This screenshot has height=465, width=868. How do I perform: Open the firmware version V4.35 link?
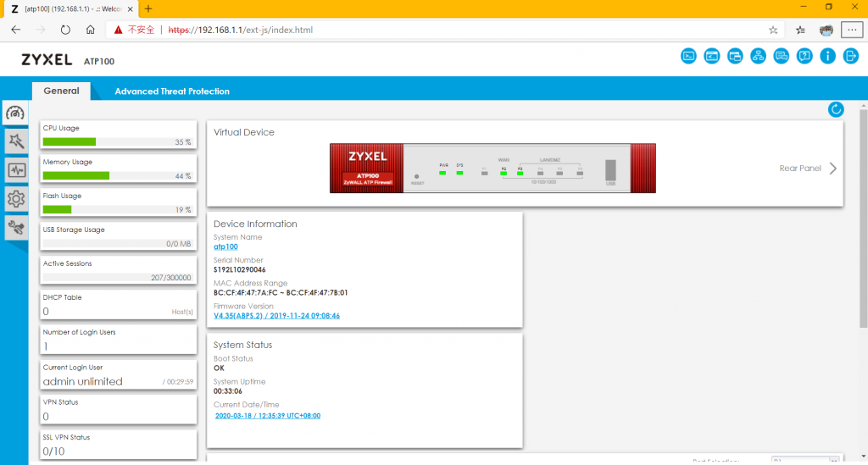click(277, 316)
